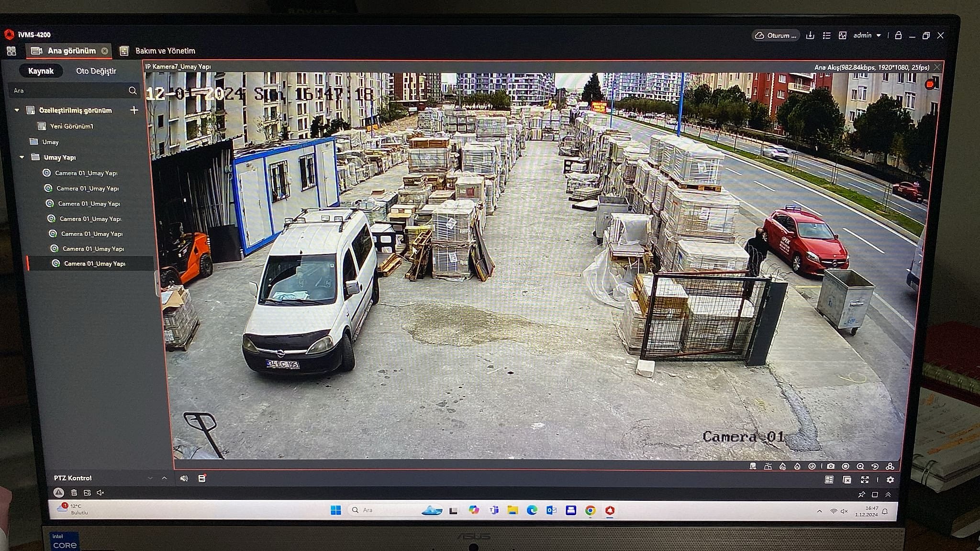Image resolution: width=980 pixels, height=551 pixels.
Task: Click the Oturum cloud login button
Action: 776,35
